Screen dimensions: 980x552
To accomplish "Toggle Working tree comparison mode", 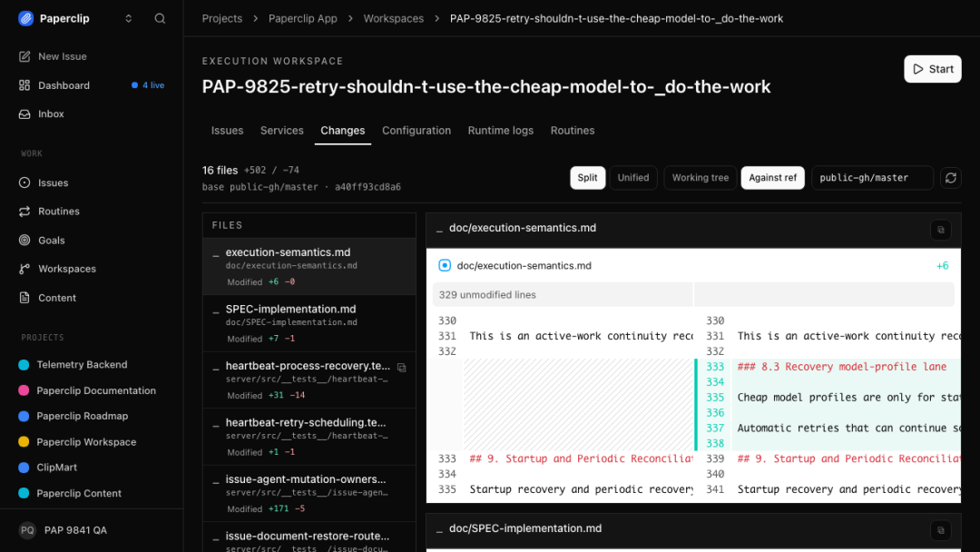I will point(700,178).
